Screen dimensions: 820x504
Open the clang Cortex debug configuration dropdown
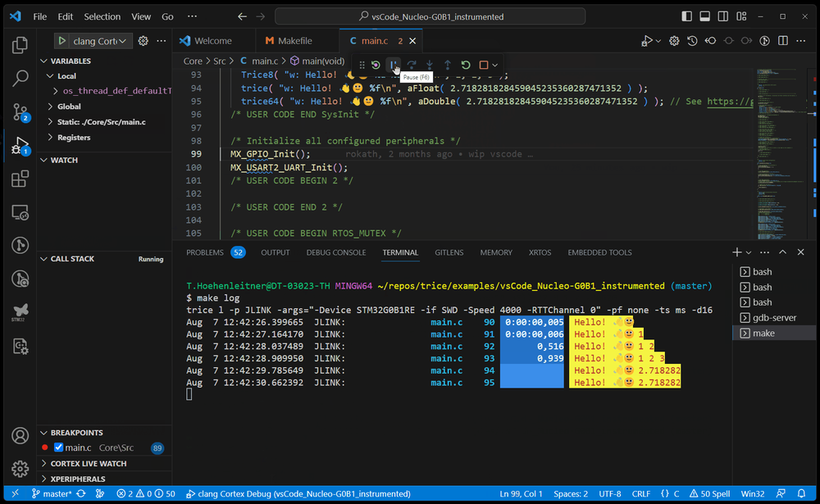click(x=99, y=41)
